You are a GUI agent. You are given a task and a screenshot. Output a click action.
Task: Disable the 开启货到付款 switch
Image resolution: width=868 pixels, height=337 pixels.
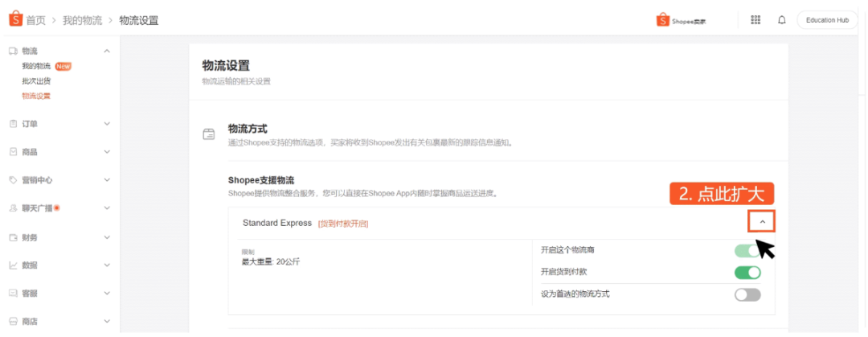(x=747, y=272)
